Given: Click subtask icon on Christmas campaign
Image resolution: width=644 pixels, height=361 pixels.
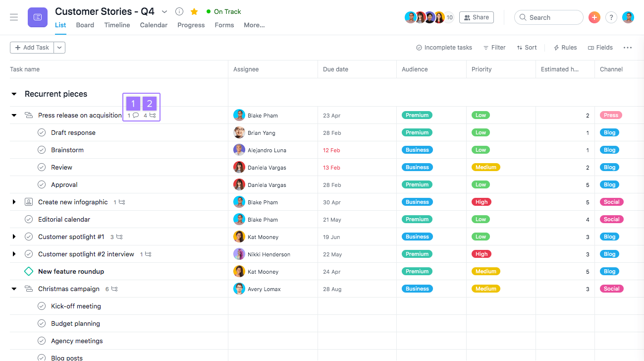Looking at the screenshot, I should [x=114, y=289].
